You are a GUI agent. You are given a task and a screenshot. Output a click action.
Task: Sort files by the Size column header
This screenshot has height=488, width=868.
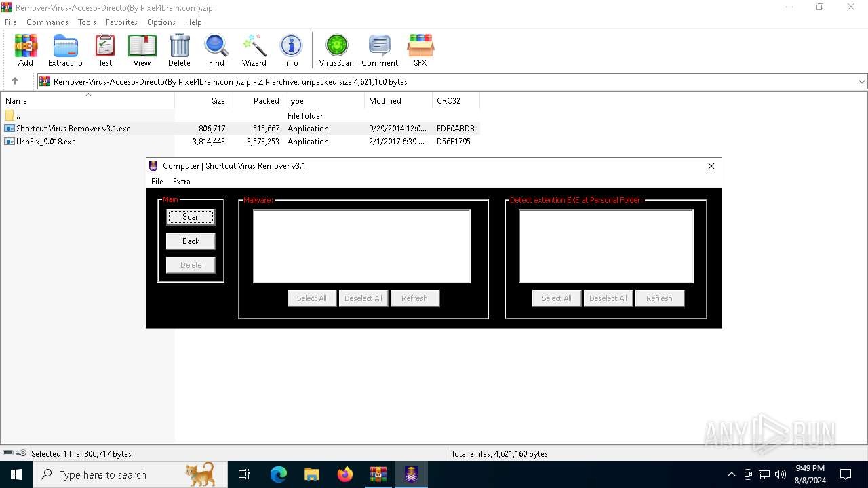[x=202, y=101]
